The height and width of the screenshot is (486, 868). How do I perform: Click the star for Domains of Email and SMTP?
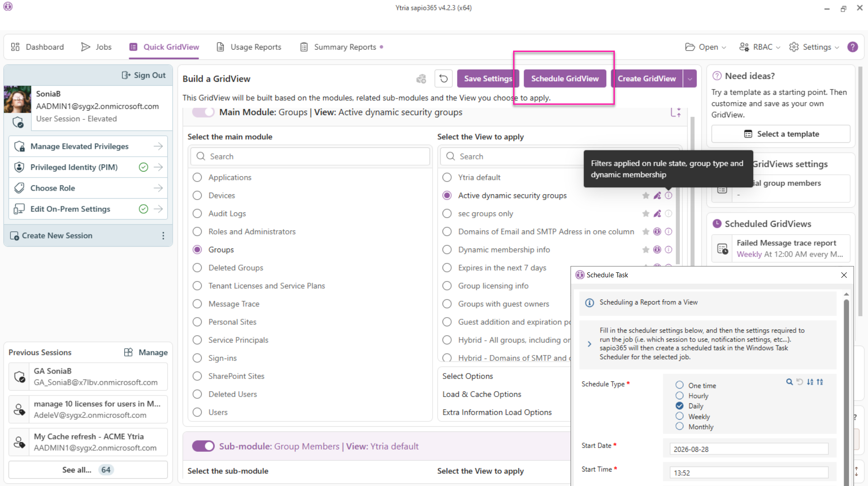(x=646, y=232)
